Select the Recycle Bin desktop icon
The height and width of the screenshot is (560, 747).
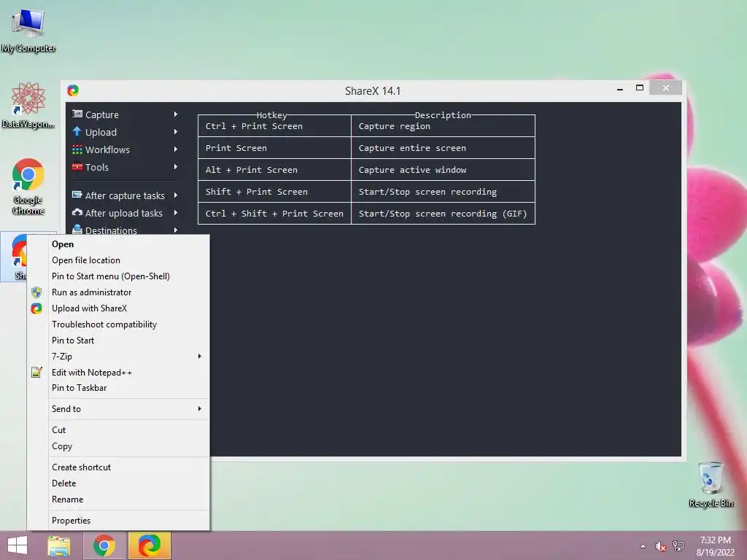click(x=711, y=484)
